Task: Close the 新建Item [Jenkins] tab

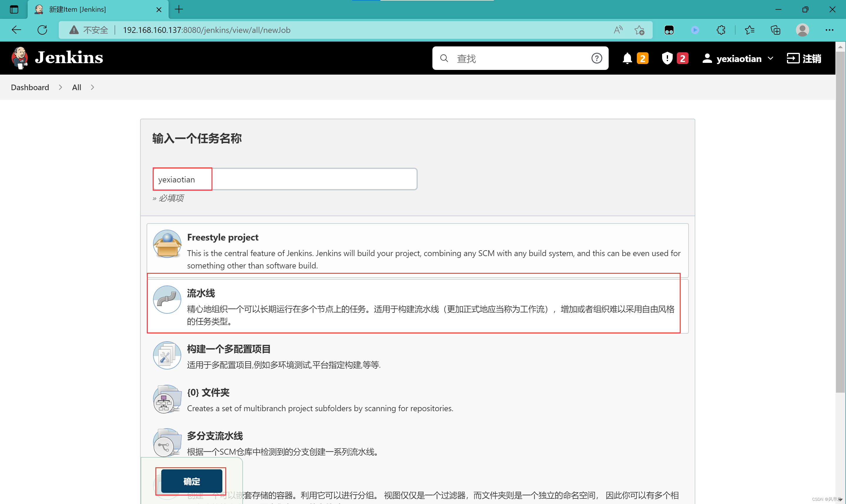Action: coord(159,9)
